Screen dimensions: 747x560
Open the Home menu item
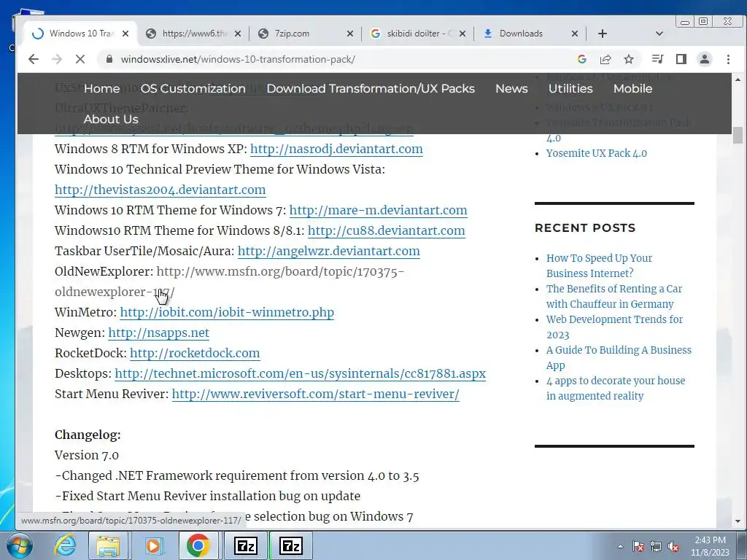102,88
